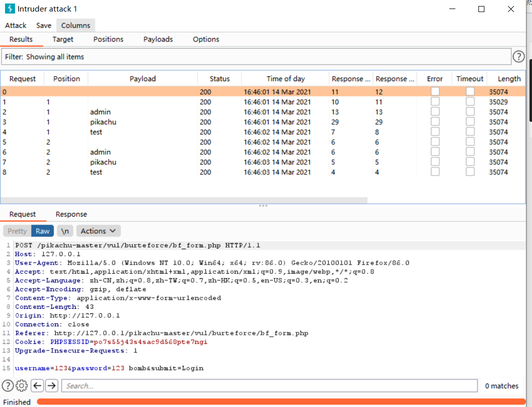The image size is (532, 407).
Task: Show the Request message tab
Action: click(23, 214)
